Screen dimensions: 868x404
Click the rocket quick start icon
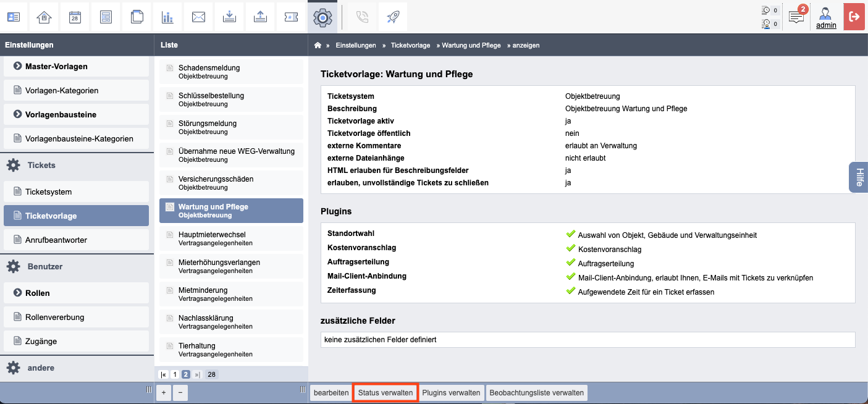click(x=394, y=17)
